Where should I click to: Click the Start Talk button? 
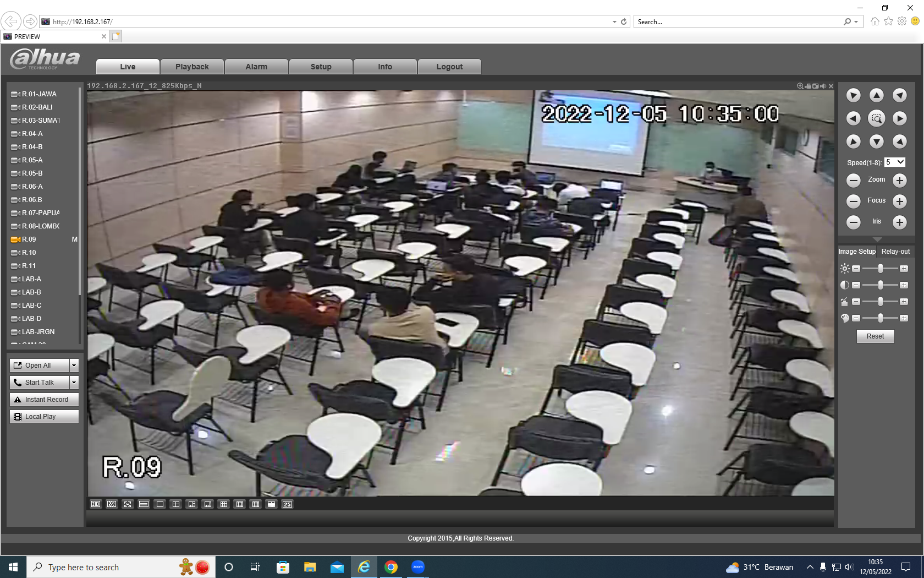pyautogui.click(x=40, y=383)
